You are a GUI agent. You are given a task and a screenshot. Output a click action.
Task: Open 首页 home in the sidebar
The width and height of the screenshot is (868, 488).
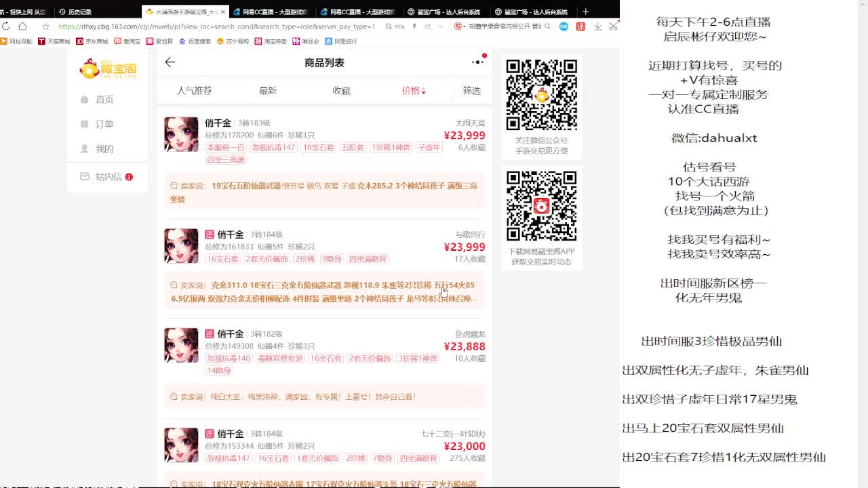click(97, 100)
